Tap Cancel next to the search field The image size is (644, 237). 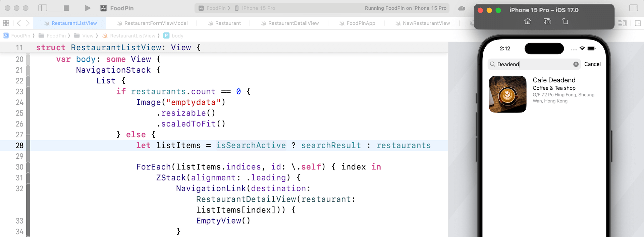pyautogui.click(x=592, y=64)
